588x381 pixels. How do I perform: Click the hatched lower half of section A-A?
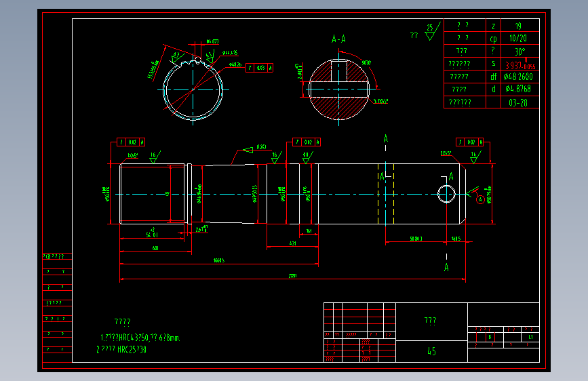coord(338,108)
